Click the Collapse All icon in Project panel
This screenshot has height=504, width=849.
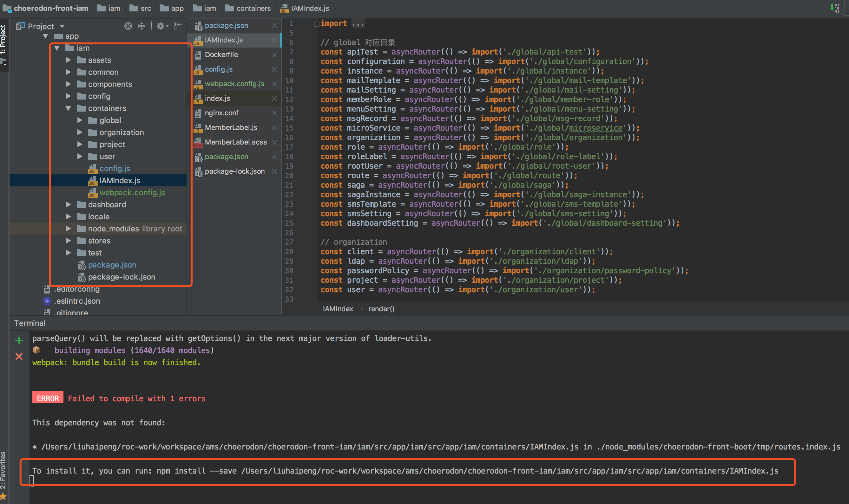(x=142, y=26)
